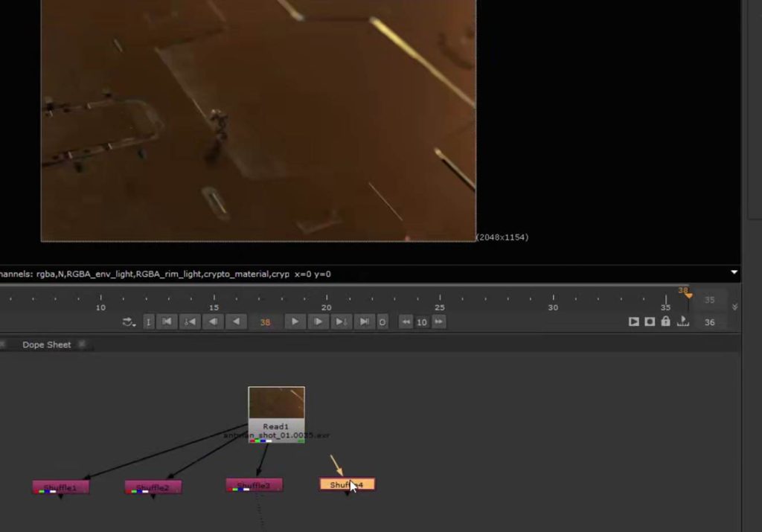Toggle the out-point O button
Image resolution: width=762 pixels, height=532 pixels.
382,322
